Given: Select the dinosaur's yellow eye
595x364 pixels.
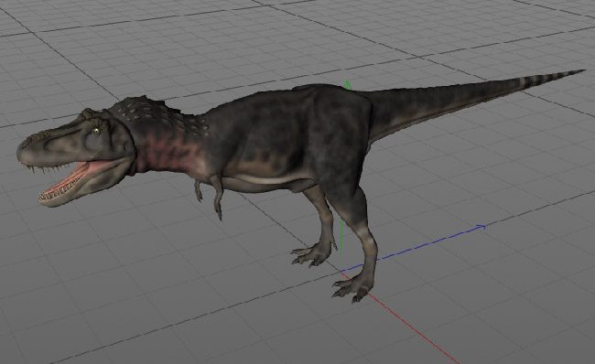Looking at the screenshot, I should (x=96, y=131).
